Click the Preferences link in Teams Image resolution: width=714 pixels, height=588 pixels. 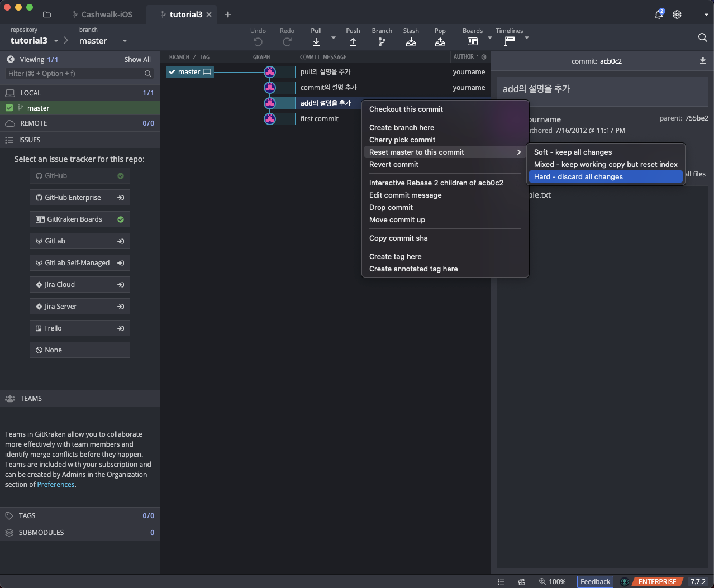[56, 485]
